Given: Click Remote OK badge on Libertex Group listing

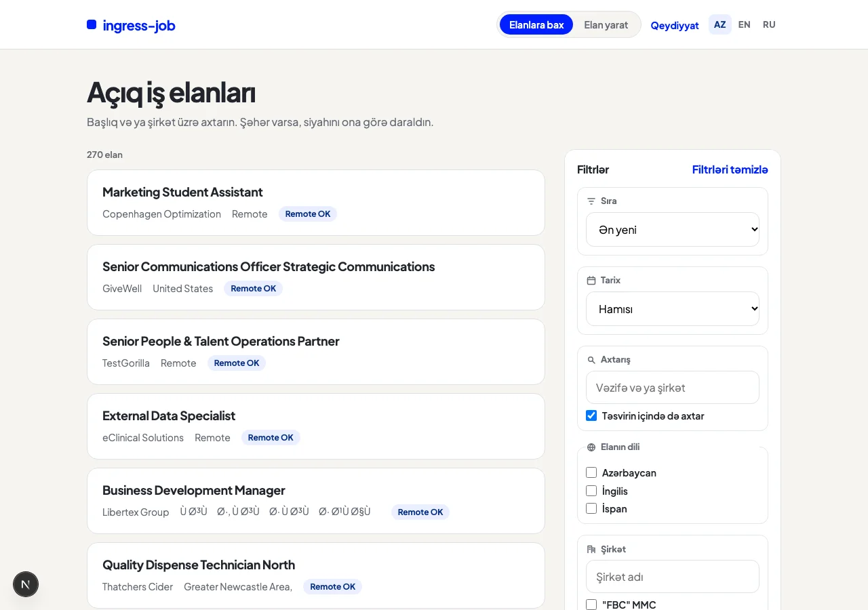Looking at the screenshot, I should (420, 512).
